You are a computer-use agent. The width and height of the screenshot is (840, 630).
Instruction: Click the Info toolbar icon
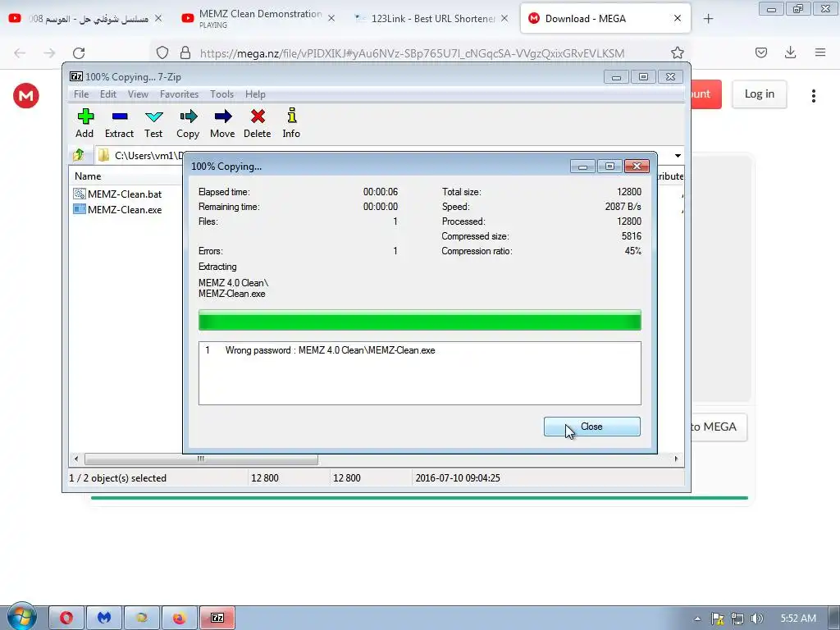click(291, 124)
